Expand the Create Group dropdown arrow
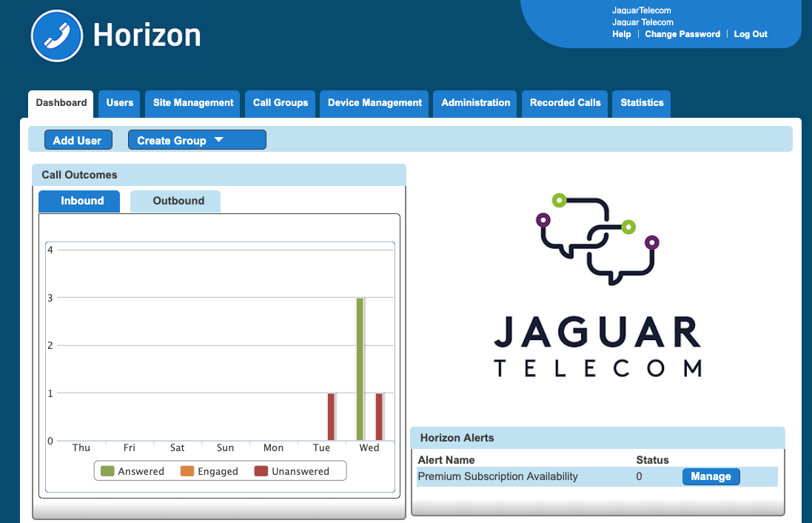The height and width of the screenshot is (523, 812). tap(218, 140)
